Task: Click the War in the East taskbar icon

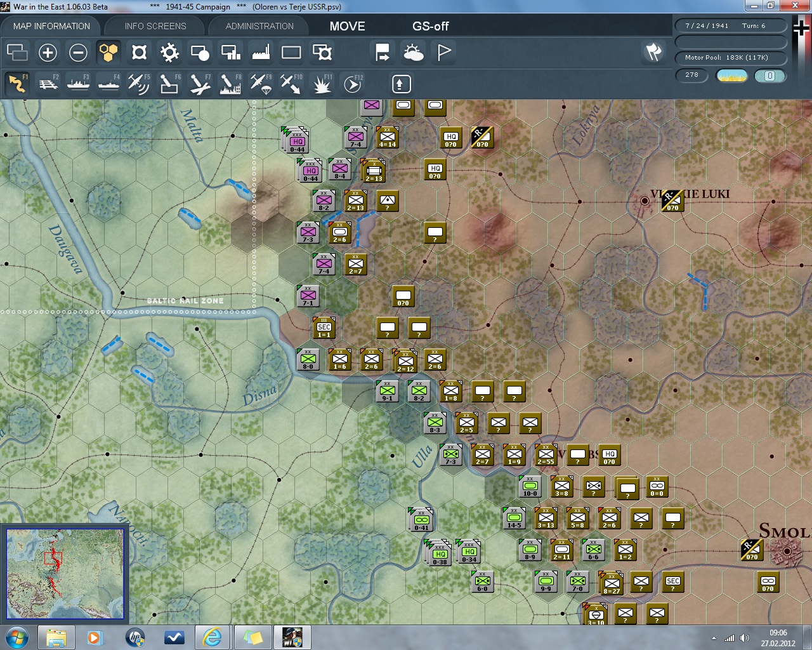Action: click(292, 637)
